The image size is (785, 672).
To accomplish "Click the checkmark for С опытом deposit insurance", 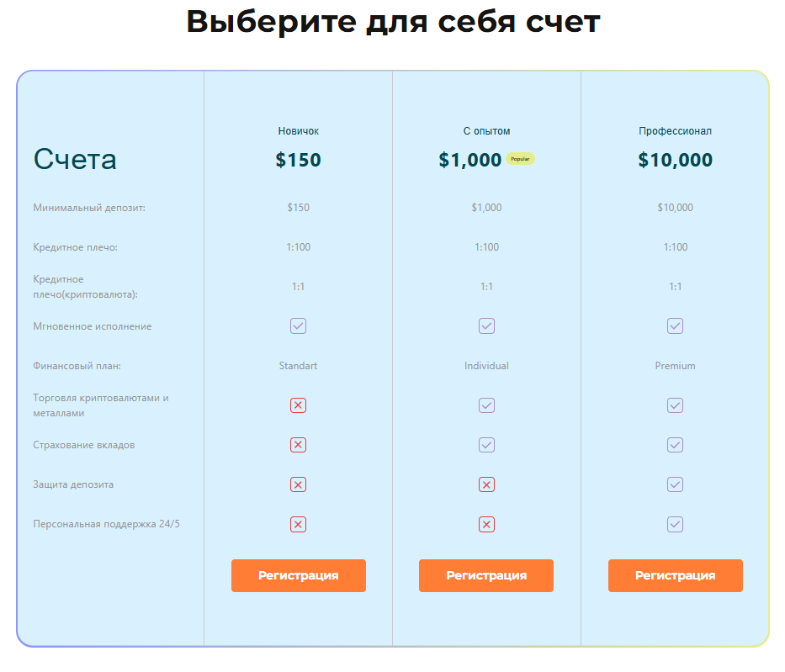I will click(486, 445).
